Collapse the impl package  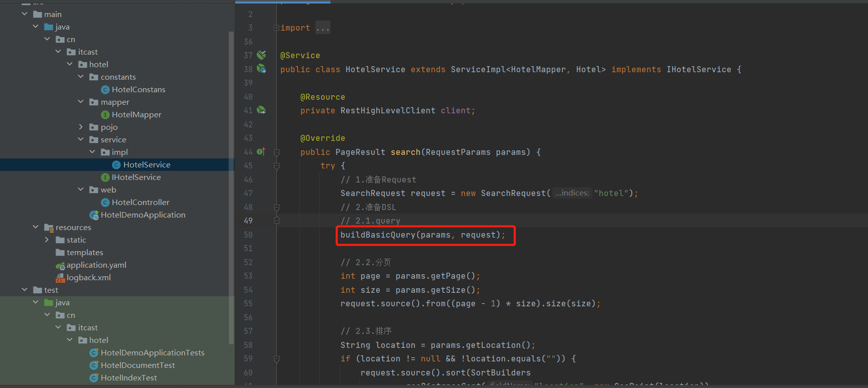point(92,152)
